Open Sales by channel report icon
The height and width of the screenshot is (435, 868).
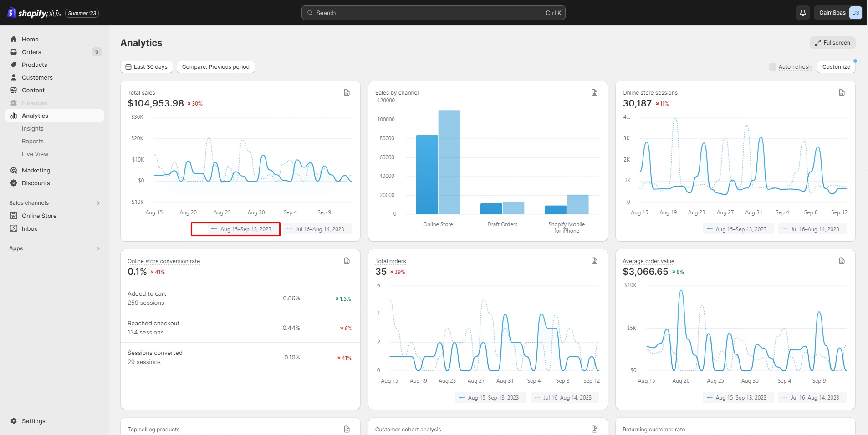[594, 92]
